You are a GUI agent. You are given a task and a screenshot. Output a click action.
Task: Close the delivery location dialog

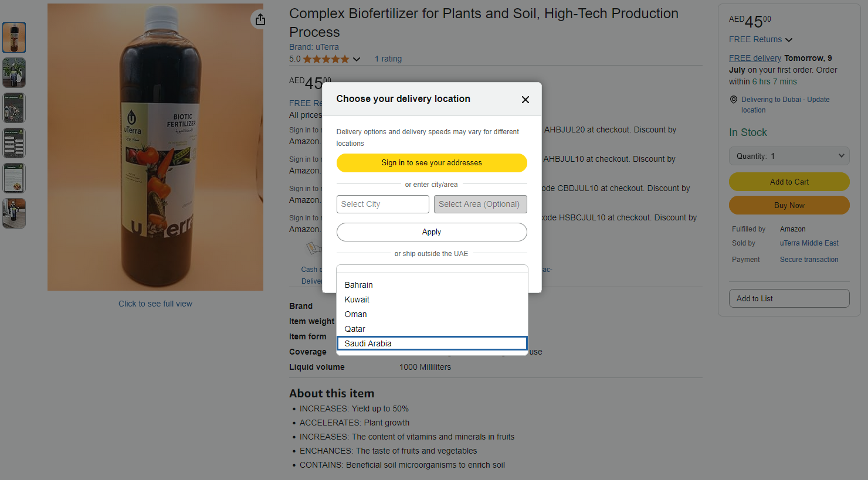pos(525,100)
